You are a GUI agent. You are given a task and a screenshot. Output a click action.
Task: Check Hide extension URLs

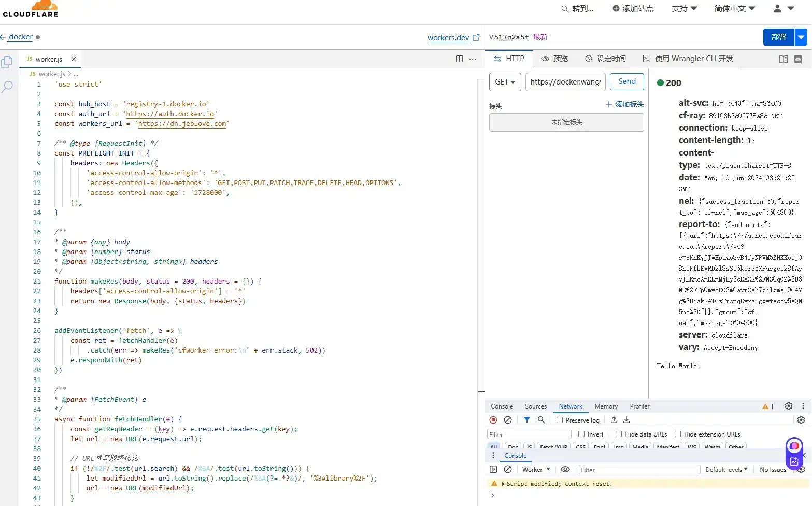pos(678,434)
